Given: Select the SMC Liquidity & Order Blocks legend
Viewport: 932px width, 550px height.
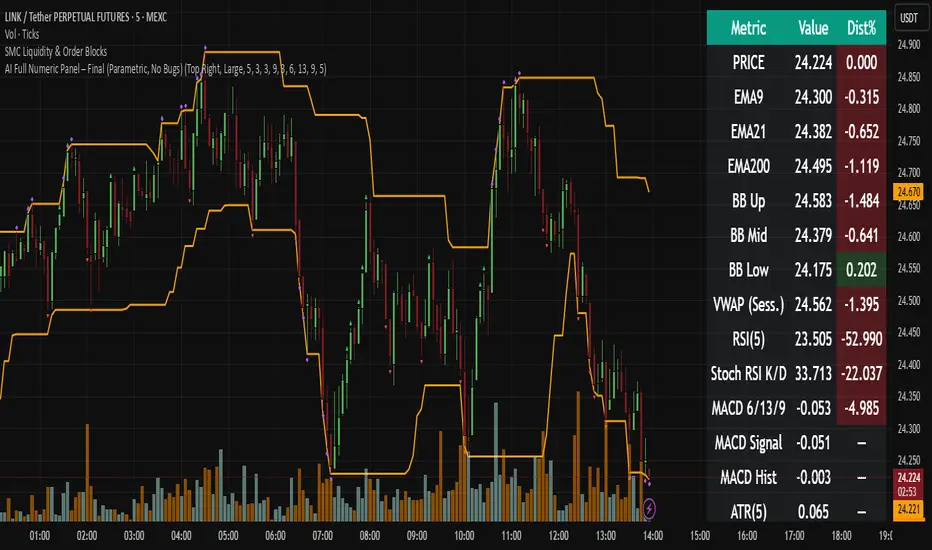Looking at the screenshot, I should 69,50.
